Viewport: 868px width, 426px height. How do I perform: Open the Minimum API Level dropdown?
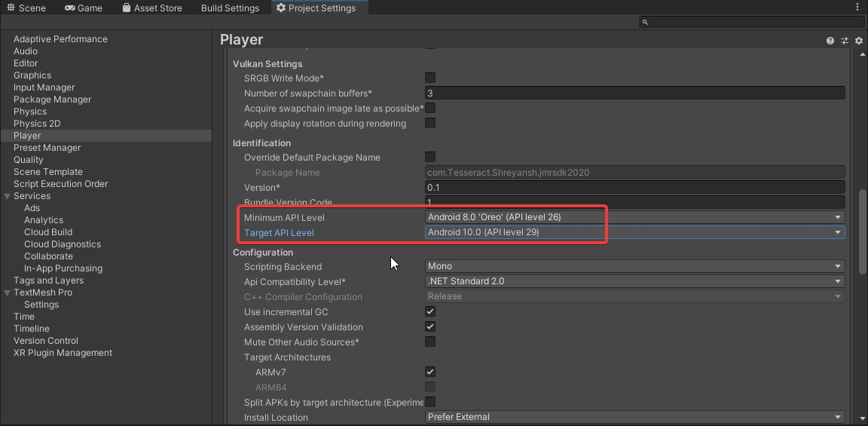(634, 217)
